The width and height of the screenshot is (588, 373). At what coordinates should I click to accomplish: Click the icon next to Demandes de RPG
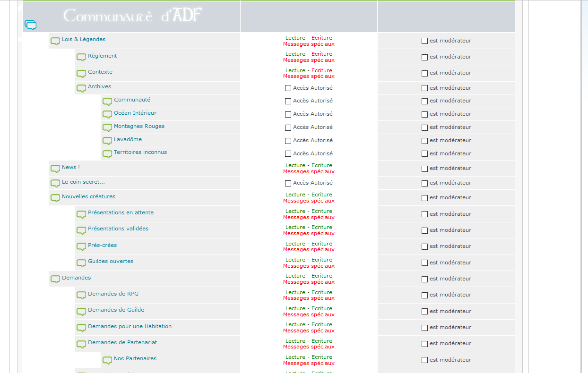pyautogui.click(x=81, y=296)
